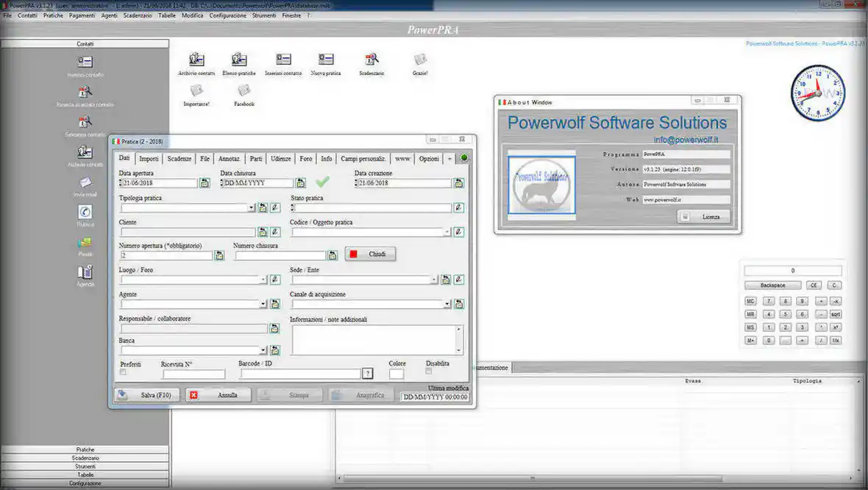
Task: Toggle the green status indicator in the tab row
Action: coord(464,157)
